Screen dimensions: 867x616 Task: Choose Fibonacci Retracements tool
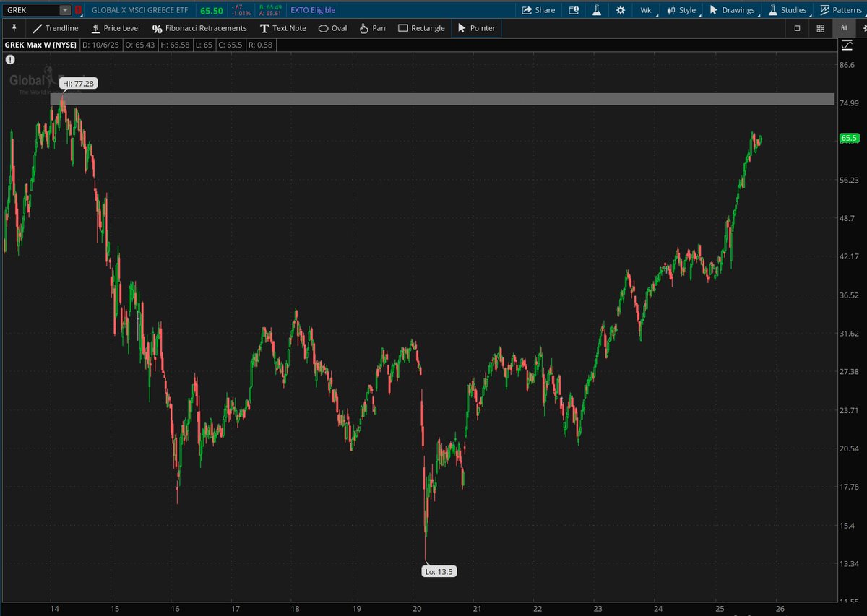tap(199, 28)
